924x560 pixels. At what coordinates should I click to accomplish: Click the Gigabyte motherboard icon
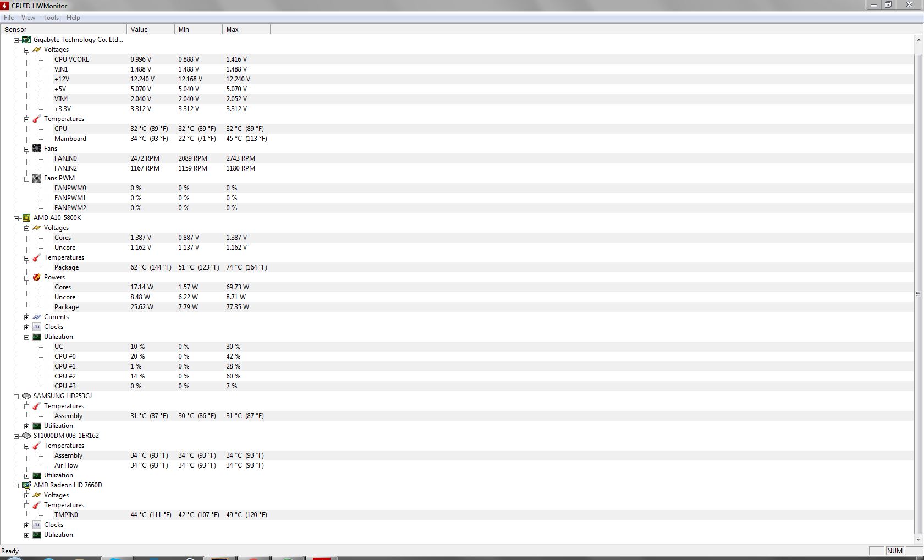click(x=26, y=40)
